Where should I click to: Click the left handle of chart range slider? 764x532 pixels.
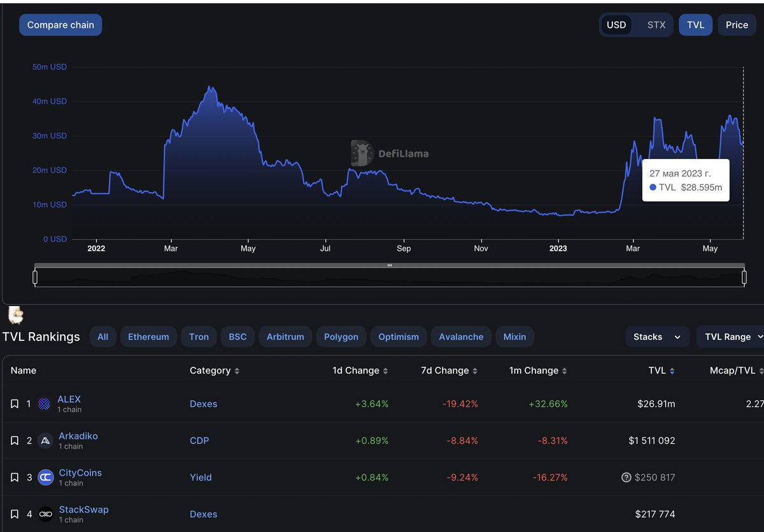point(35,277)
